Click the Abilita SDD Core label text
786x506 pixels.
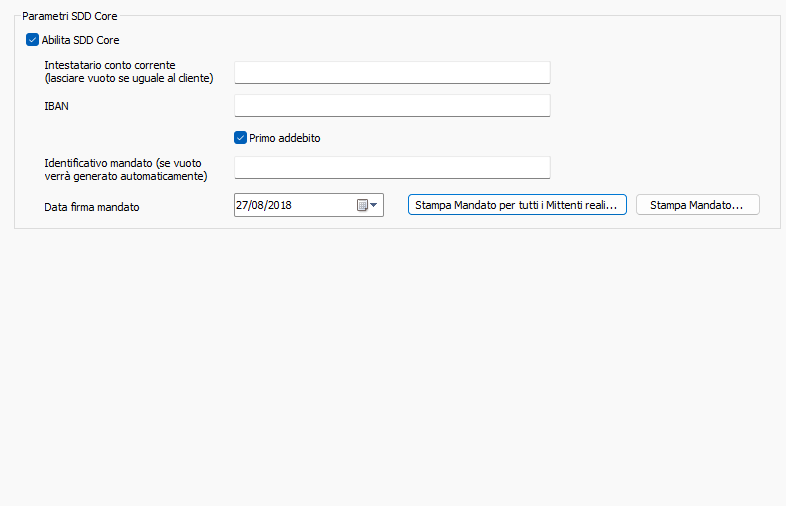(80, 40)
